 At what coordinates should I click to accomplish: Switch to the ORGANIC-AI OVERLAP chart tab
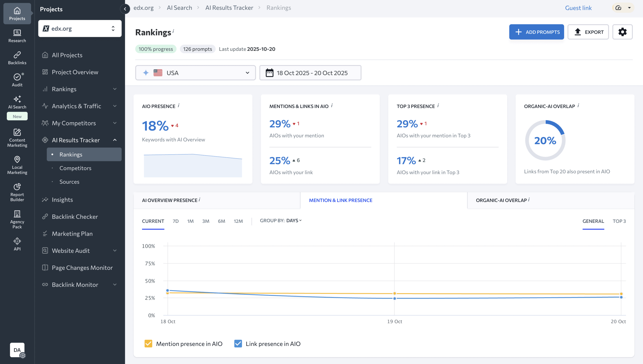pyautogui.click(x=551, y=200)
